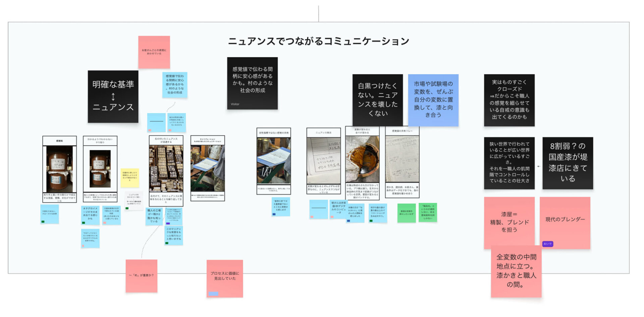Click the pink tag on 口頭的表現 sticky note

point(105,223)
